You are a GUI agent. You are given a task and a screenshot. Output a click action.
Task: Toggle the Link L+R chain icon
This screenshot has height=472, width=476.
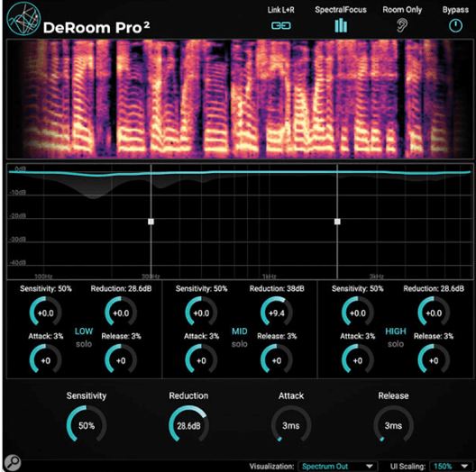click(x=280, y=26)
